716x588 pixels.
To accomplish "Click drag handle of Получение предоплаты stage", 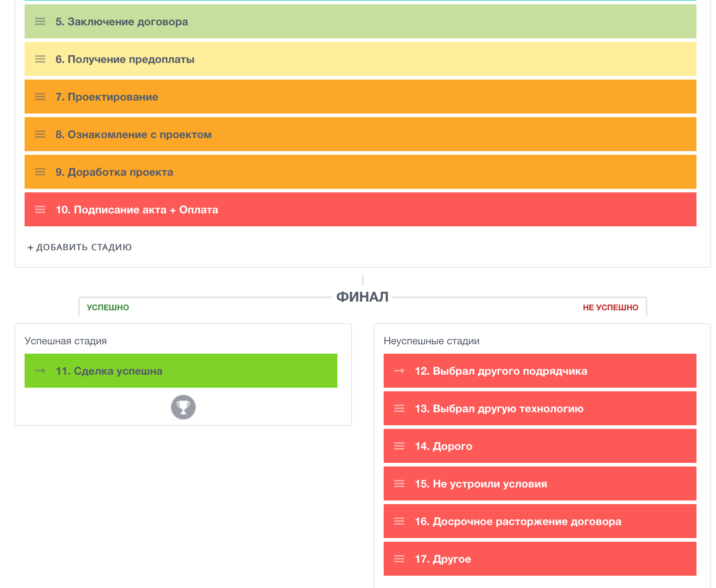I will pos(40,59).
